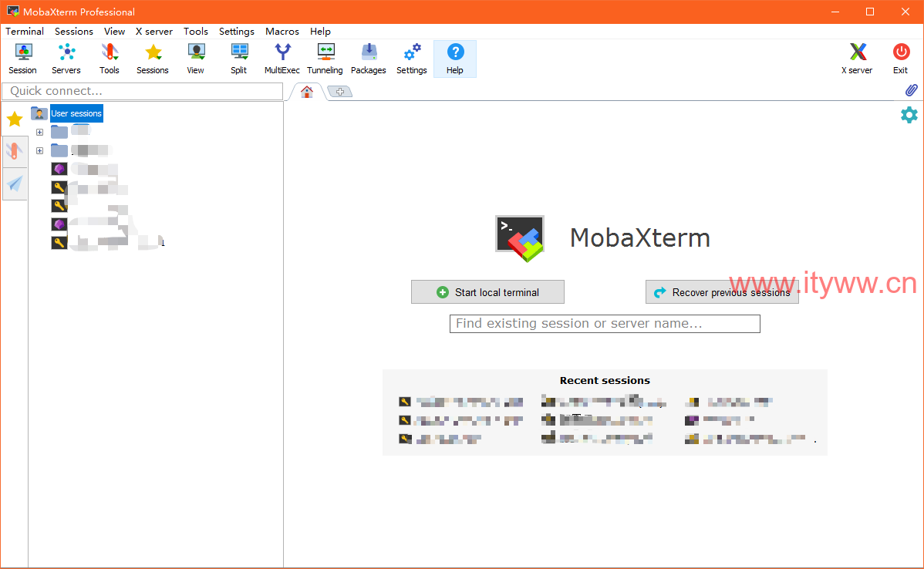Open the Sessions menu in menu bar
The width and height of the screenshot is (924, 569).
(x=74, y=31)
